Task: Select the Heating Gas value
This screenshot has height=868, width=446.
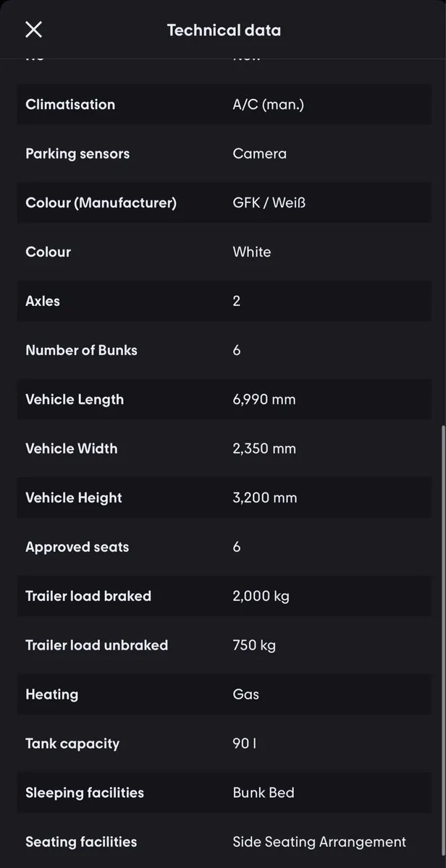Action: tap(245, 694)
